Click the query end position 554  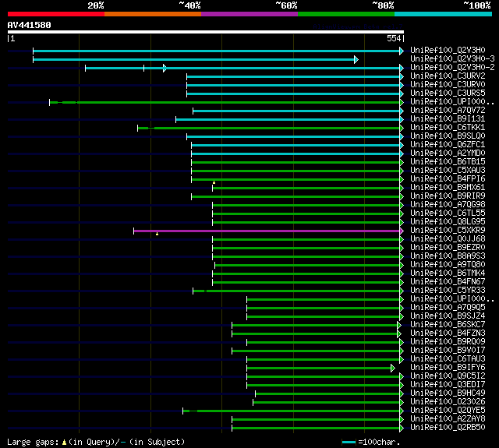[x=394, y=38]
